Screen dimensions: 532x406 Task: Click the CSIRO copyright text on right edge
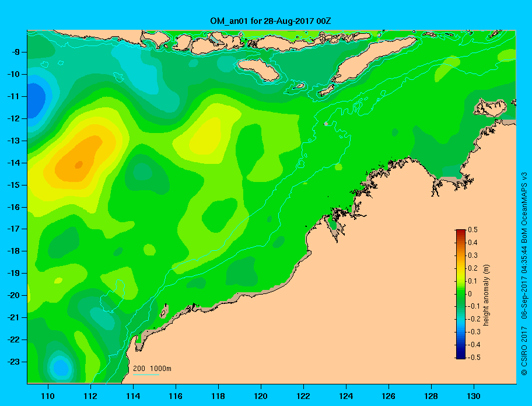(524, 274)
